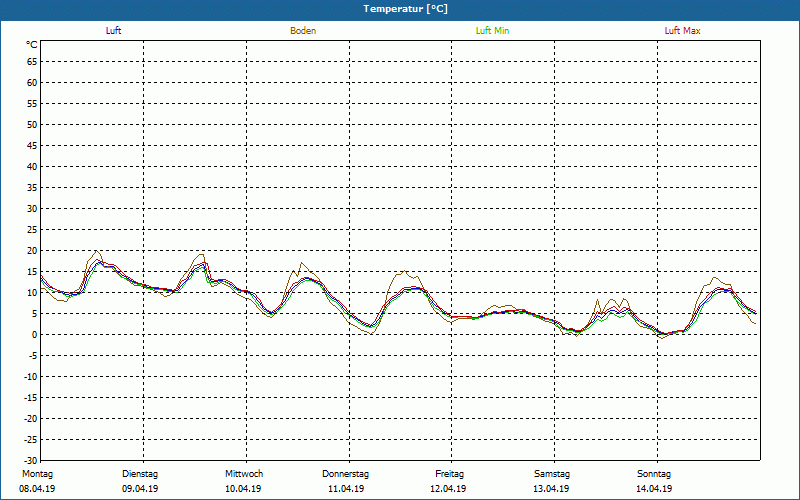The width and height of the screenshot is (800, 500).
Task: Click the 20 y-axis value
Action: point(32,251)
